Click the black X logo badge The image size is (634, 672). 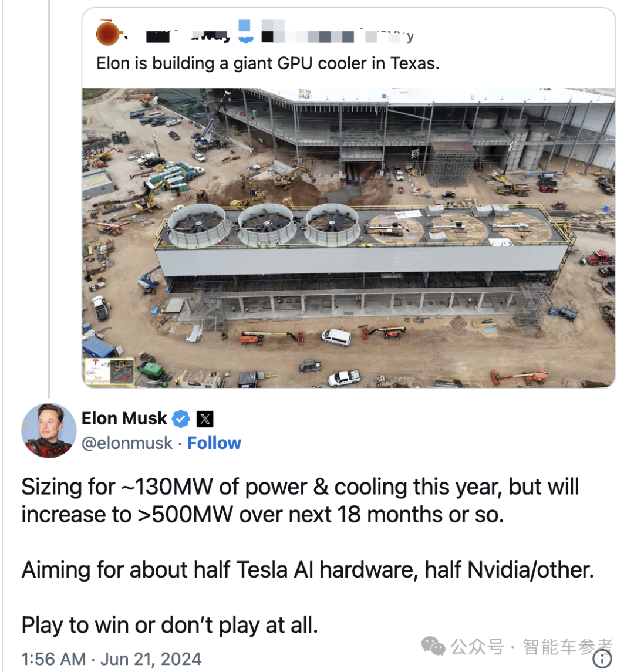click(205, 419)
